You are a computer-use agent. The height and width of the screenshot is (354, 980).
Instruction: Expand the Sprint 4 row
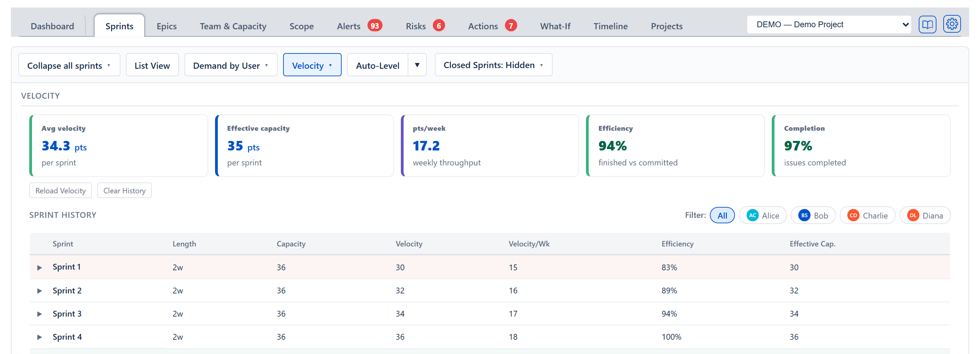39,337
